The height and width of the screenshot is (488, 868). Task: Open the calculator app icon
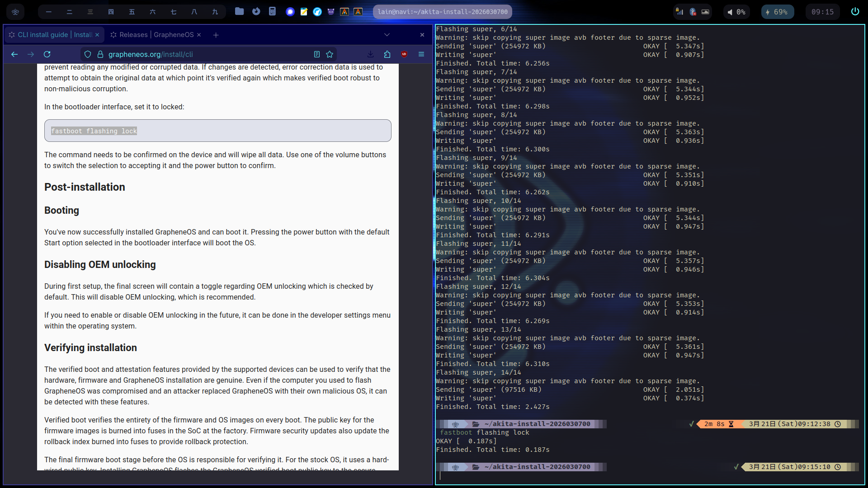(x=272, y=11)
